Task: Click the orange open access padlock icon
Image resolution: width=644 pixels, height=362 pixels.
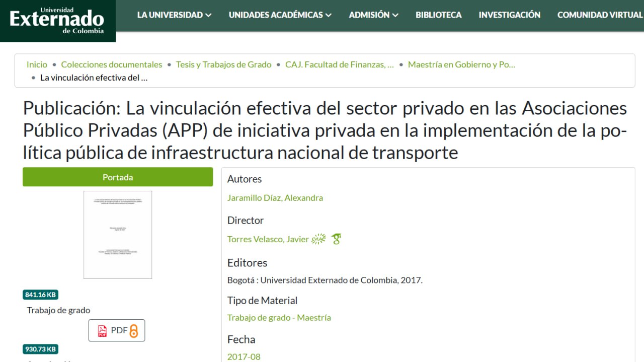Action: (x=134, y=331)
